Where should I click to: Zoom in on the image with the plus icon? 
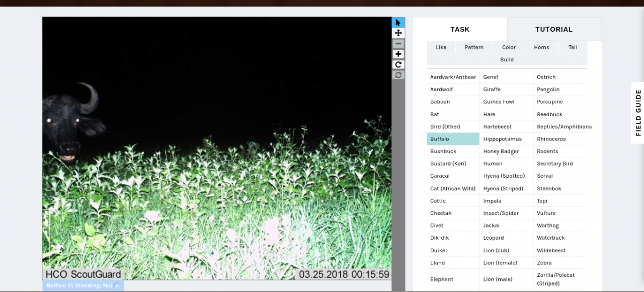[x=398, y=54]
